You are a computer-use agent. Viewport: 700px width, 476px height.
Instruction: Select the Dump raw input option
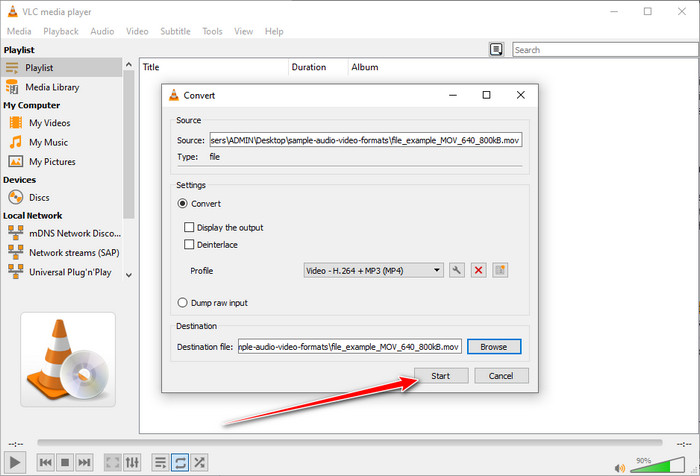click(182, 303)
